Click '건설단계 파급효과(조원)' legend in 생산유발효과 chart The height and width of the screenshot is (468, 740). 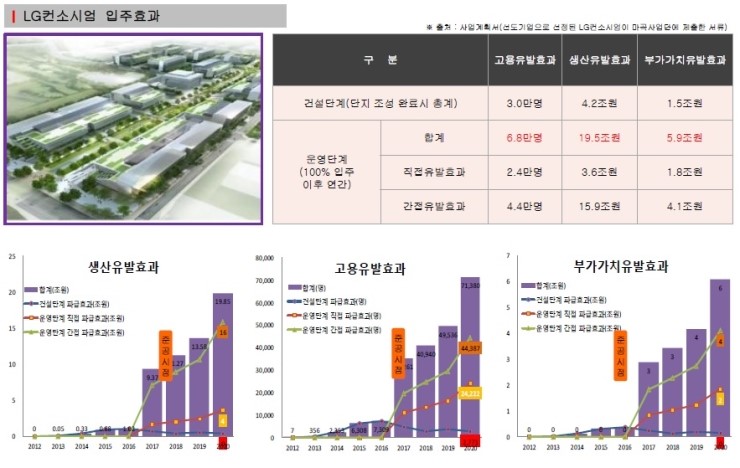(67, 304)
